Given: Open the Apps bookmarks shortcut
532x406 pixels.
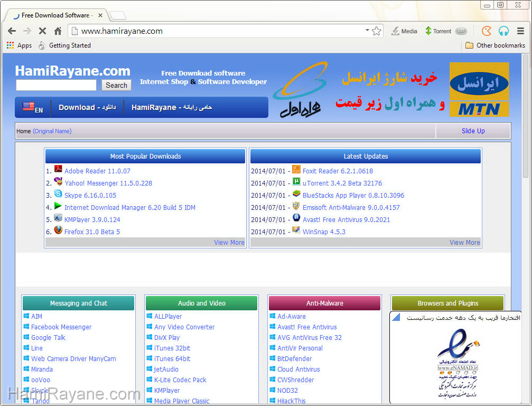Looking at the screenshot, I should pos(19,45).
